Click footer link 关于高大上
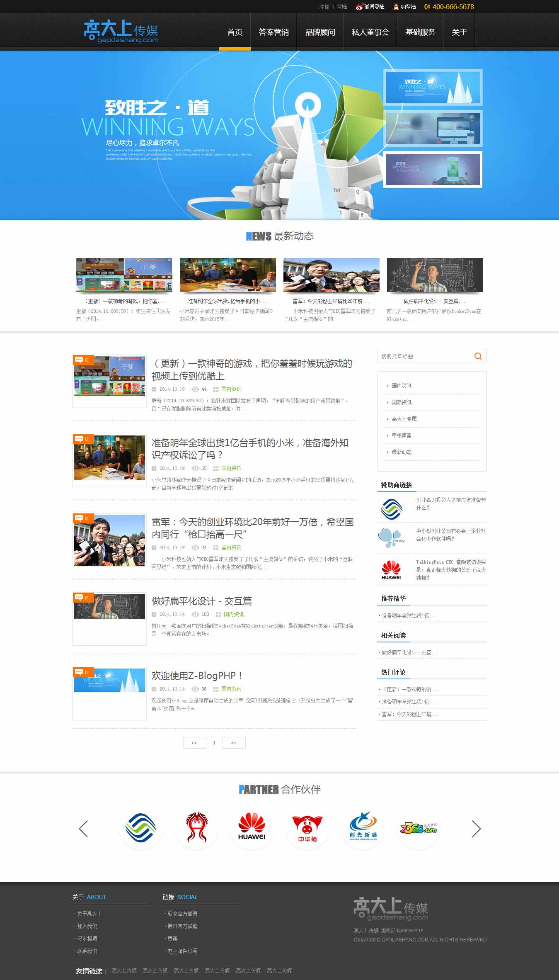The height and width of the screenshot is (980, 559). pos(90,914)
